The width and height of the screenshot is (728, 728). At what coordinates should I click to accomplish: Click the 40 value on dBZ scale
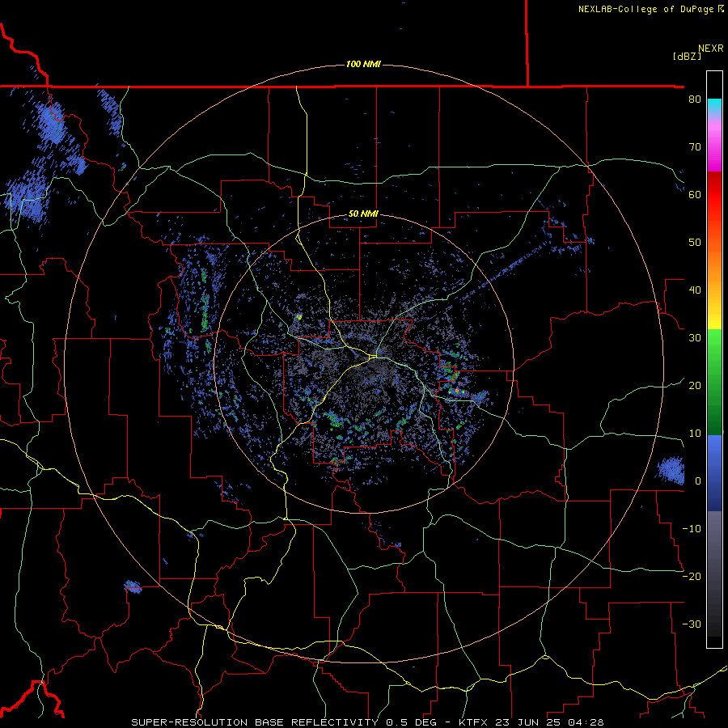click(695, 290)
